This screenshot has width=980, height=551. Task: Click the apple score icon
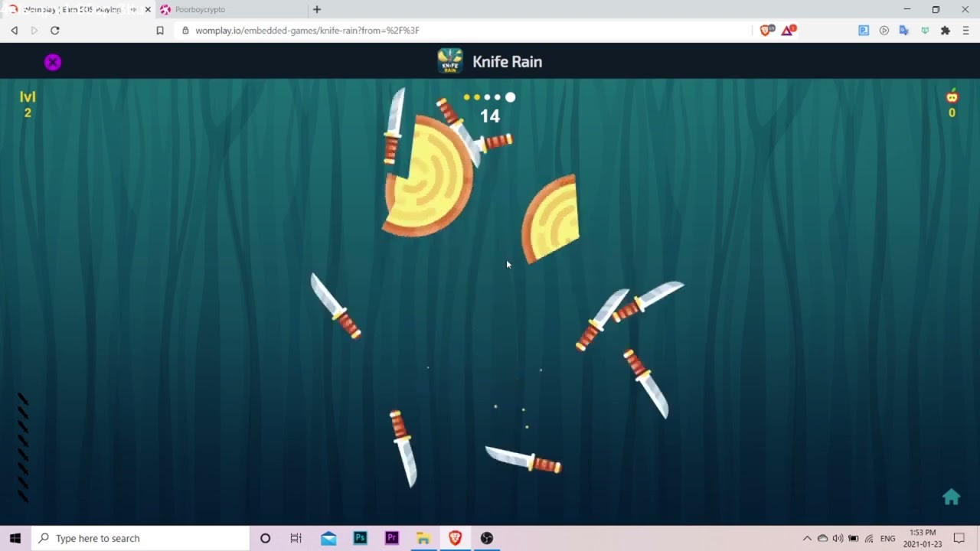tap(952, 96)
